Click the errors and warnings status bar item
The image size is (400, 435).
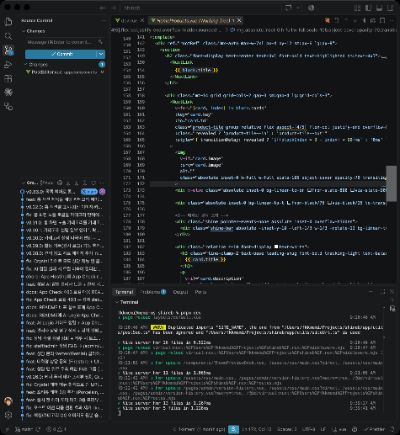pos(55,429)
